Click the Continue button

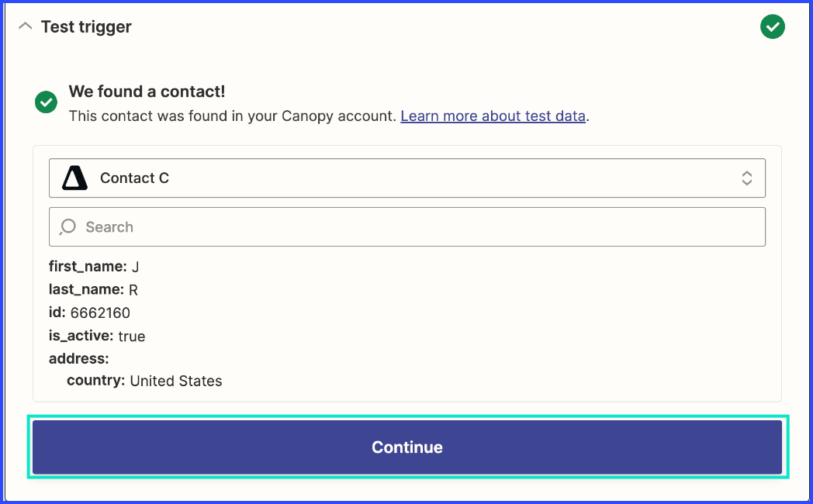(407, 447)
